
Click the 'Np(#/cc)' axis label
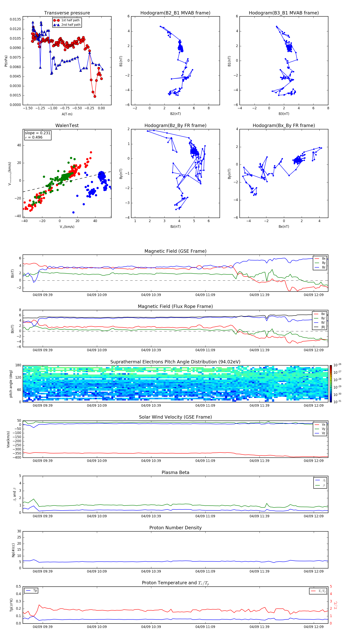coord(13,550)
